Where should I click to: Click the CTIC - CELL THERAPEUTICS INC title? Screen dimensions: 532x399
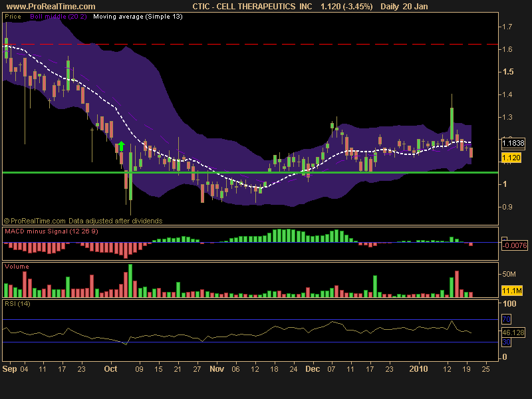252,7
